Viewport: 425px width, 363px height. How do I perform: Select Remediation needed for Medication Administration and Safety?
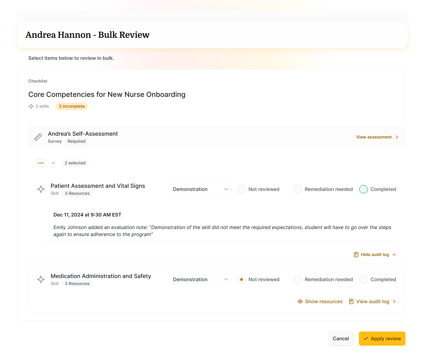point(297,279)
